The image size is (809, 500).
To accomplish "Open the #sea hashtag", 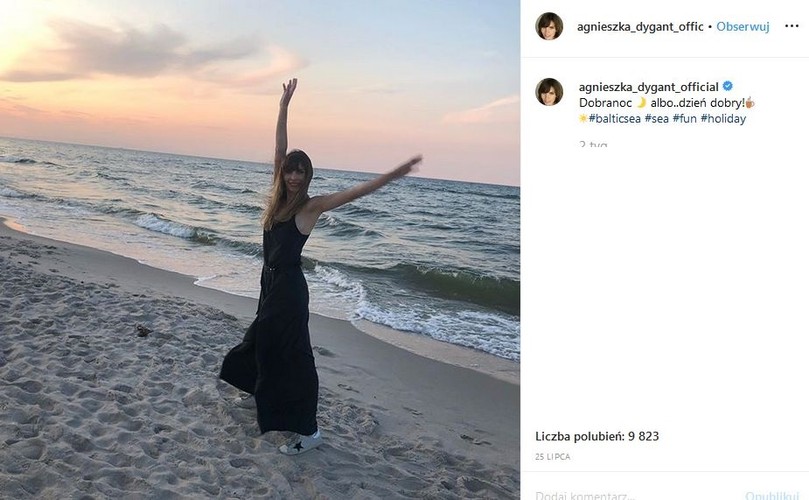I will 657,119.
